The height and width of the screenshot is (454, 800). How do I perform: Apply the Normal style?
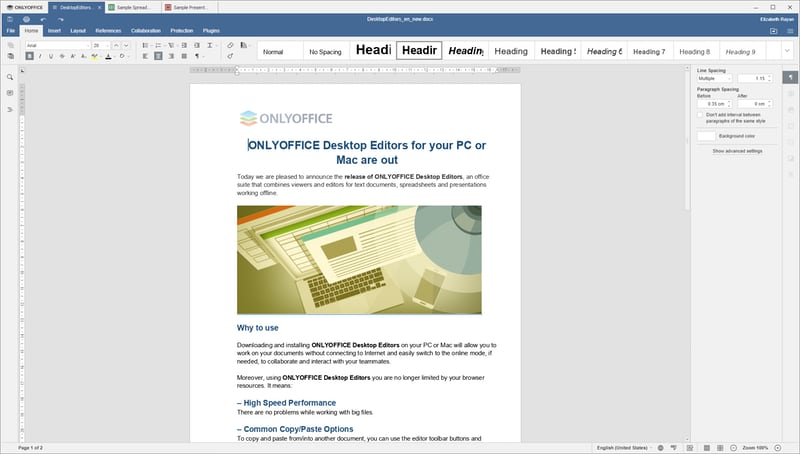[x=280, y=51]
